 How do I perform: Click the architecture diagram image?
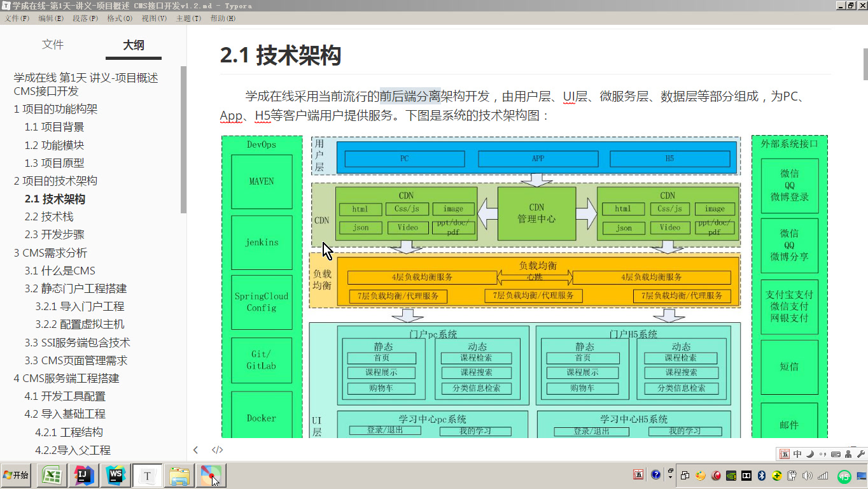[524, 286]
